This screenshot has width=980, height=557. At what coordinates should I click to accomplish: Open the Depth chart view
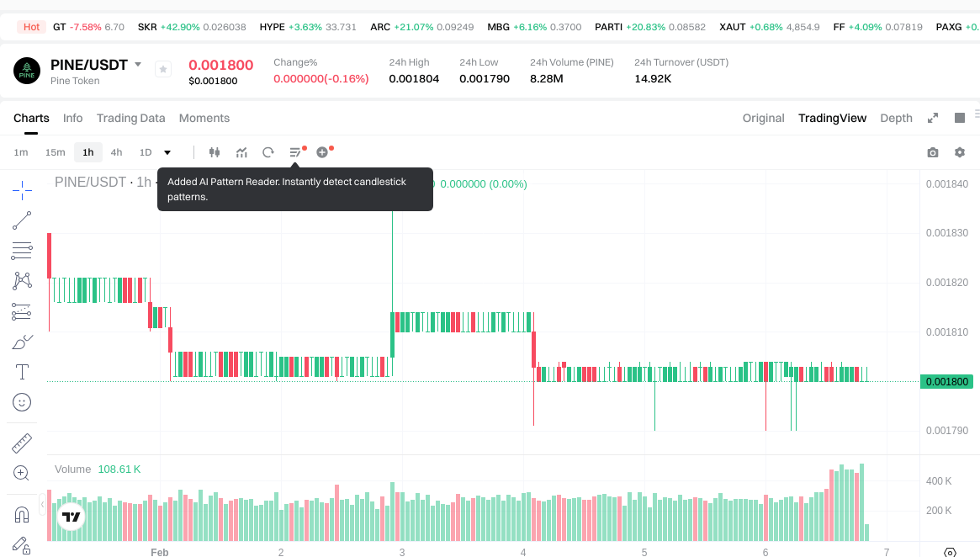click(896, 118)
